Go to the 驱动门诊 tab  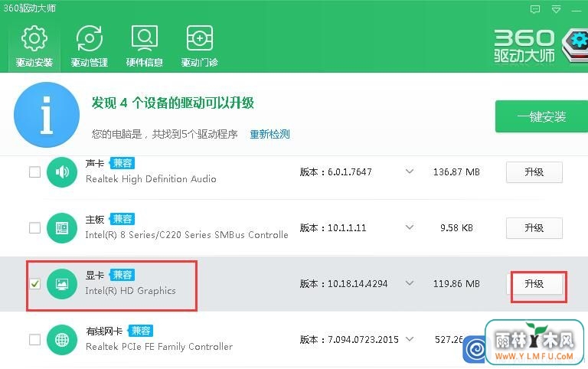click(x=200, y=47)
